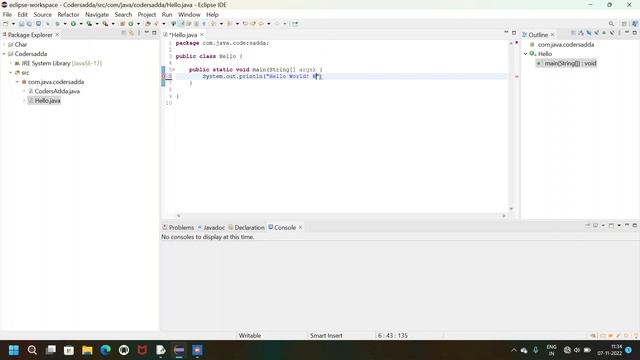
Task: Click the Save All toolbar icon
Action: pos(29,24)
